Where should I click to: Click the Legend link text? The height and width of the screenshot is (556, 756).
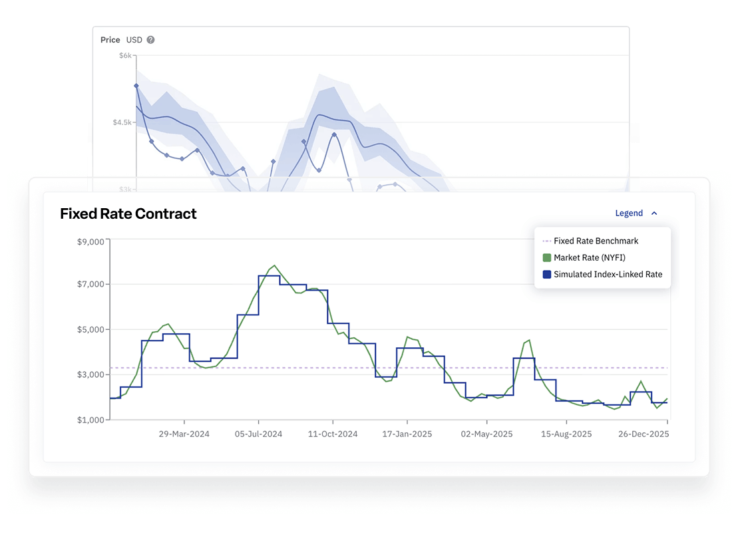tap(628, 213)
